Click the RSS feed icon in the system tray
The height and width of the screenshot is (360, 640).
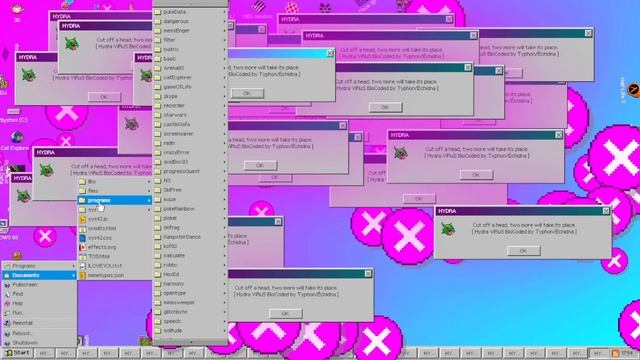[616, 353]
